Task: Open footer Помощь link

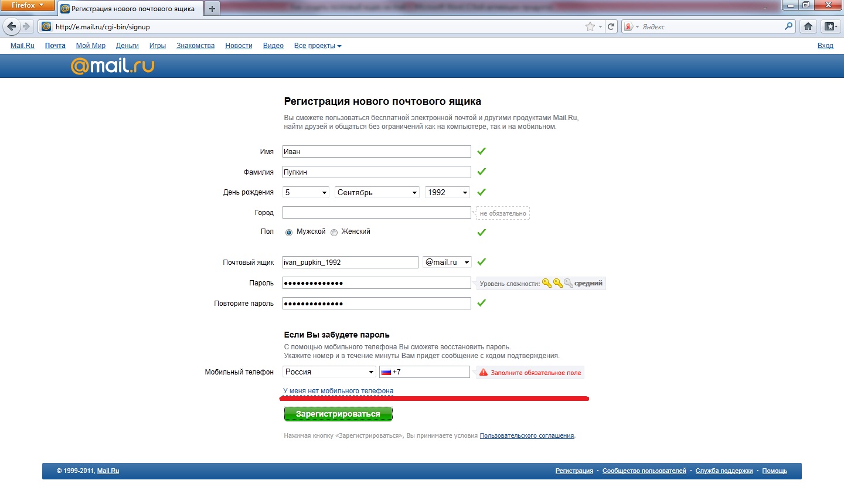Action: 774,471
